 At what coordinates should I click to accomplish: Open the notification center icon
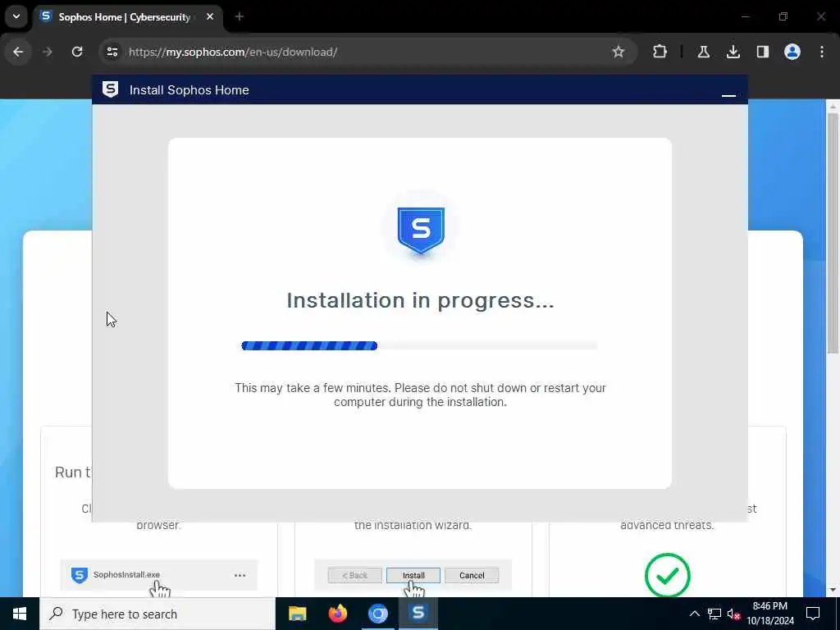pos(813,614)
